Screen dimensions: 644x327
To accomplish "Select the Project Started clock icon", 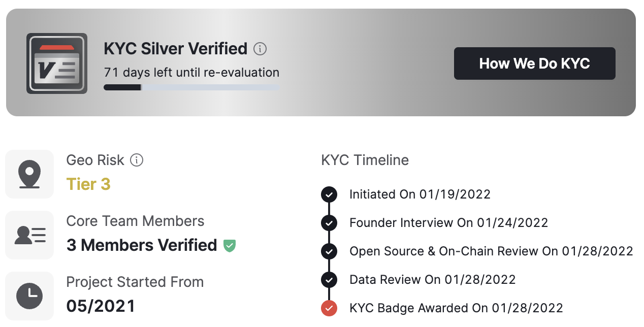I will (x=29, y=296).
